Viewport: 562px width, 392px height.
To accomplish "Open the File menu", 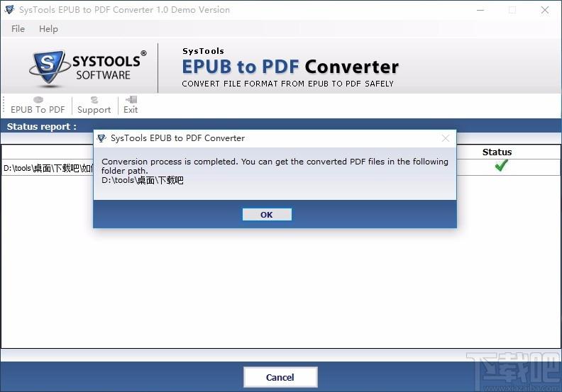I will (18, 28).
